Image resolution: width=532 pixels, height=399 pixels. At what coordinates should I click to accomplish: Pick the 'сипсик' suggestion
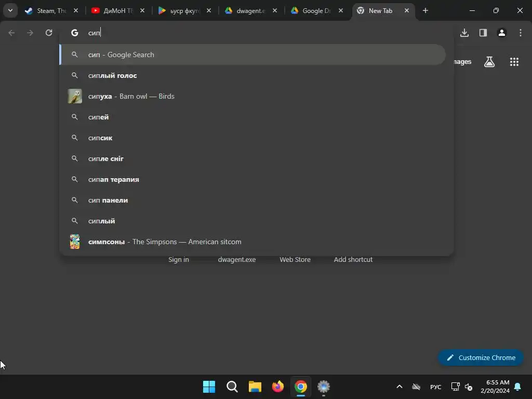[x=253, y=138]
